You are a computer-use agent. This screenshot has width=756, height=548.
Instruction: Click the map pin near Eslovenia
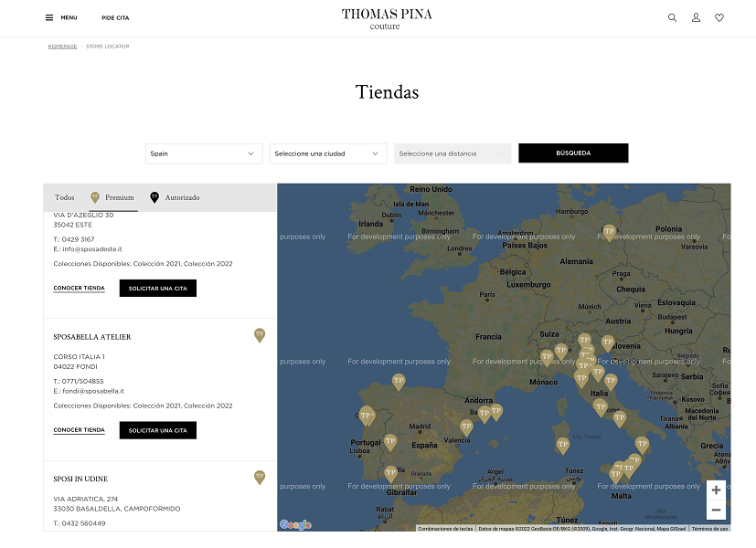pyautogui.click(x=608, y=343)
